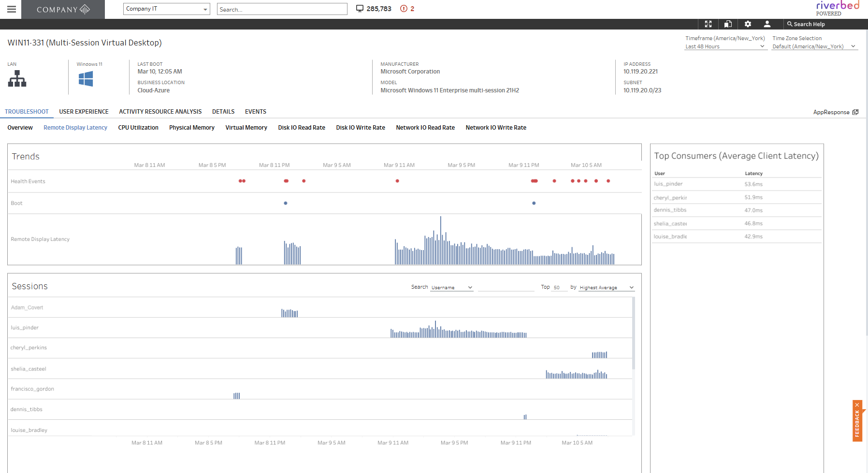Click the 46.8ms latency value
Screen dimensions: 868x473
click(x=753, y=223)
